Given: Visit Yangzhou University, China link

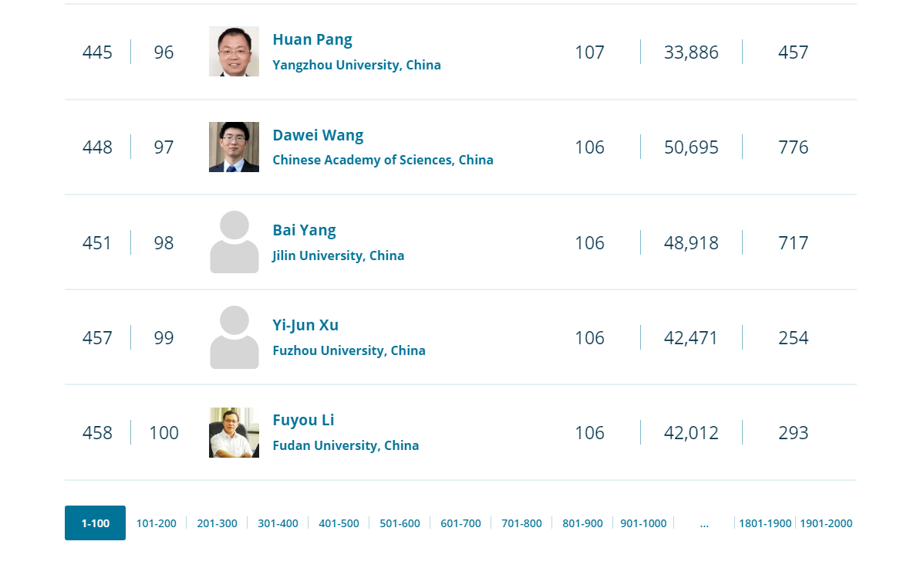Looking at the screenshot, I should 356,65.
